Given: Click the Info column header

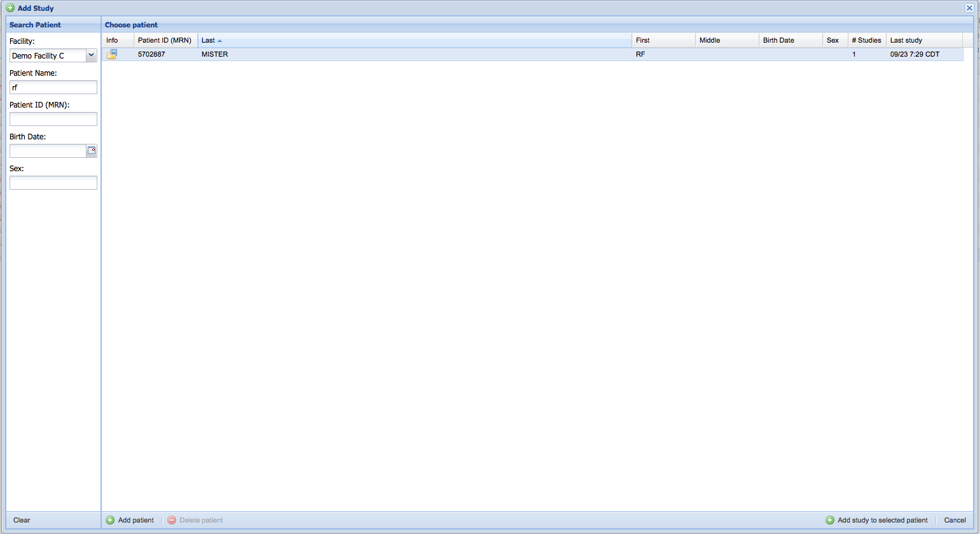Looking at the screenshot, I should pos(118,40).
